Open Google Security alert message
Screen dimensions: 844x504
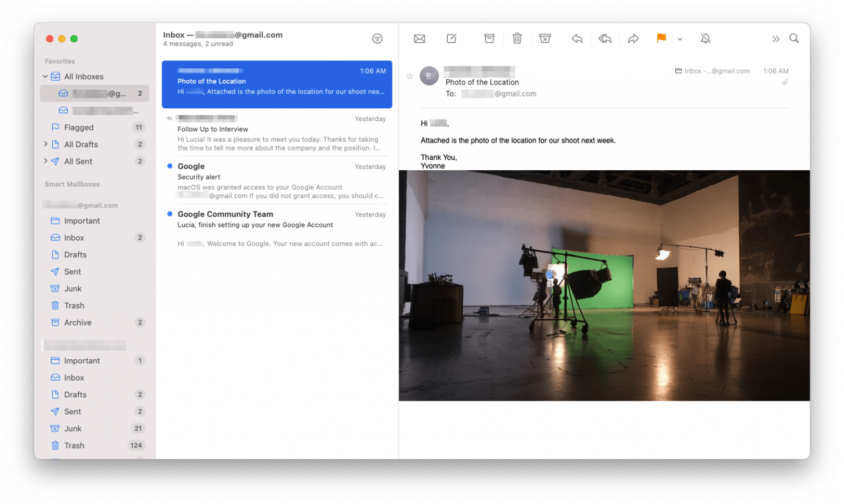pyautogui.click(x=277, y=181)
